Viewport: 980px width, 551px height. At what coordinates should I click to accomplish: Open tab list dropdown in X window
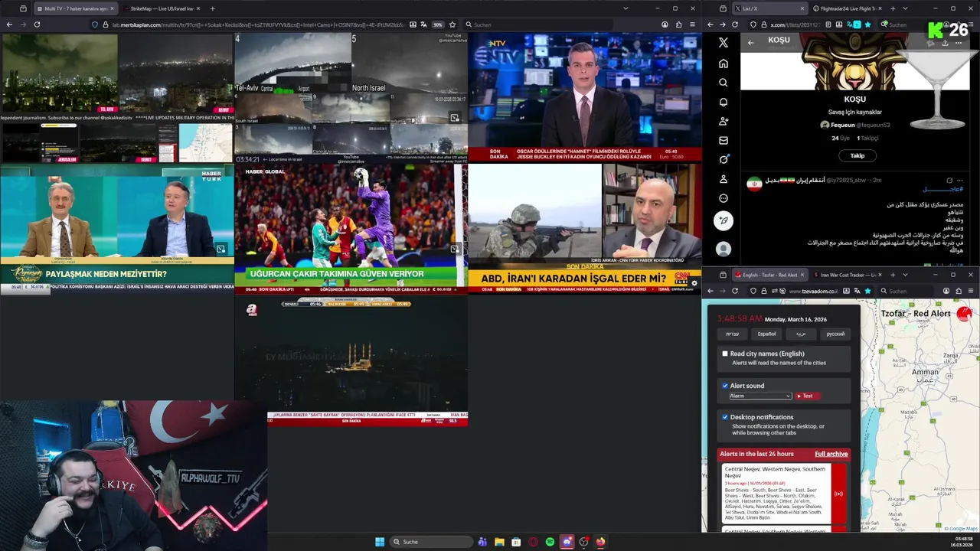coord(905,8)
